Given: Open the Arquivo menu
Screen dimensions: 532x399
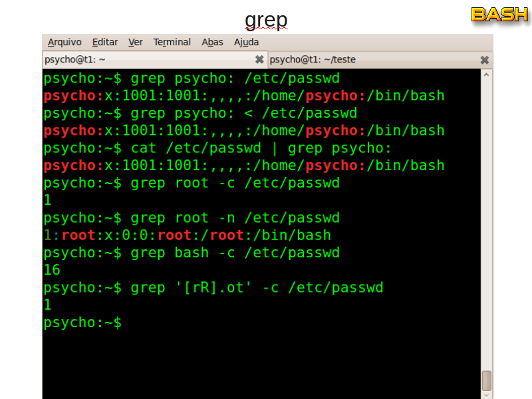Looking at the screenshot, I should (x=65, y=42).
